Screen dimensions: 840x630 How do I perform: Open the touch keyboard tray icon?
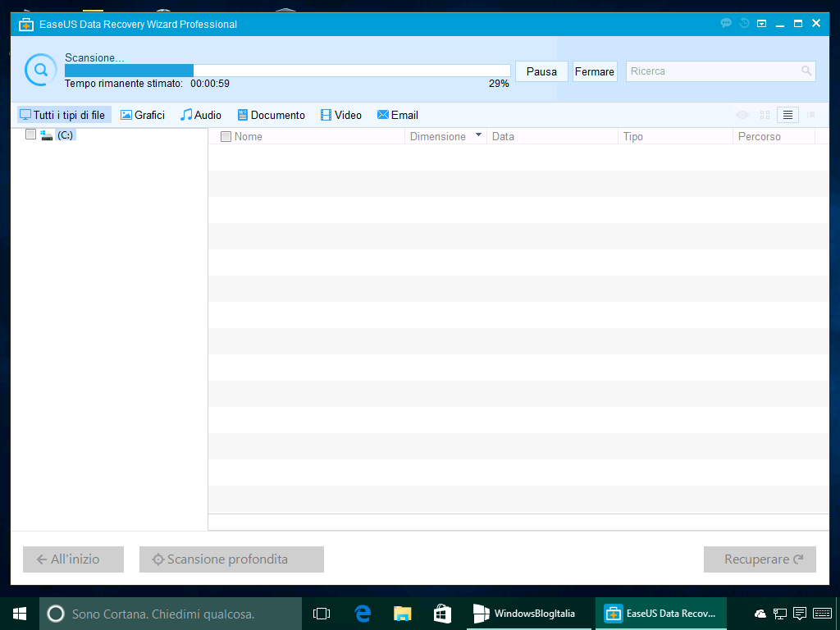(822, 614)
